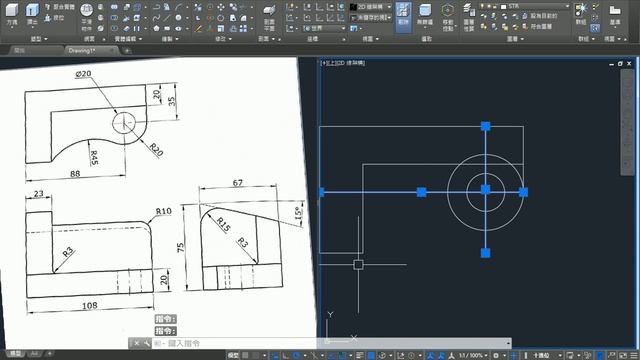The width and height of the screenshot is (640, 360).
Task: Click the solid Union icon in Solid Editing
Action: (114, 7)
